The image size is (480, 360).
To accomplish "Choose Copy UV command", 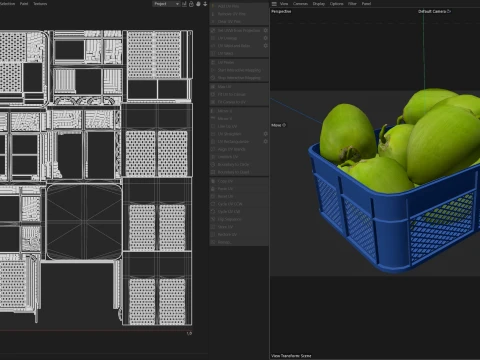I will click(239, 181).
